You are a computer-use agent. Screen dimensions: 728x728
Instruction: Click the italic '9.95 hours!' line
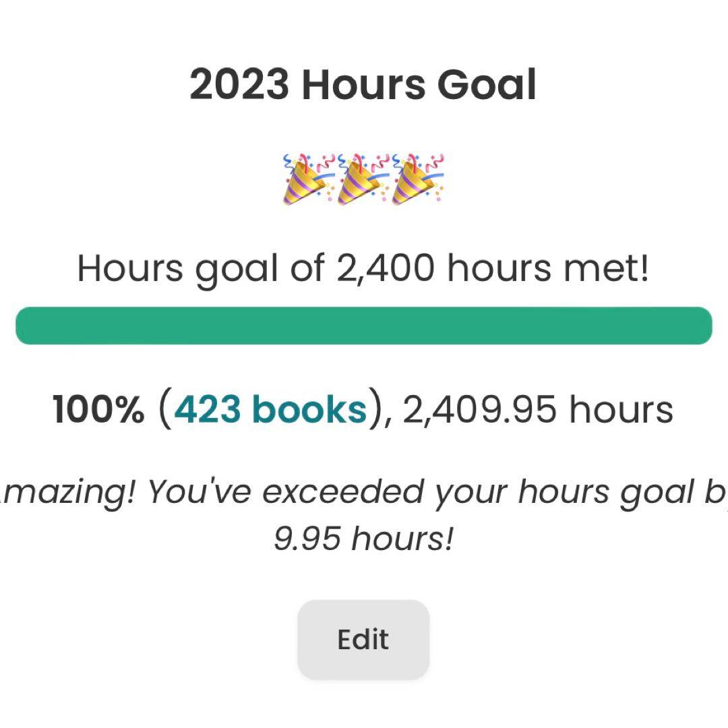click(x=363, y=539)
